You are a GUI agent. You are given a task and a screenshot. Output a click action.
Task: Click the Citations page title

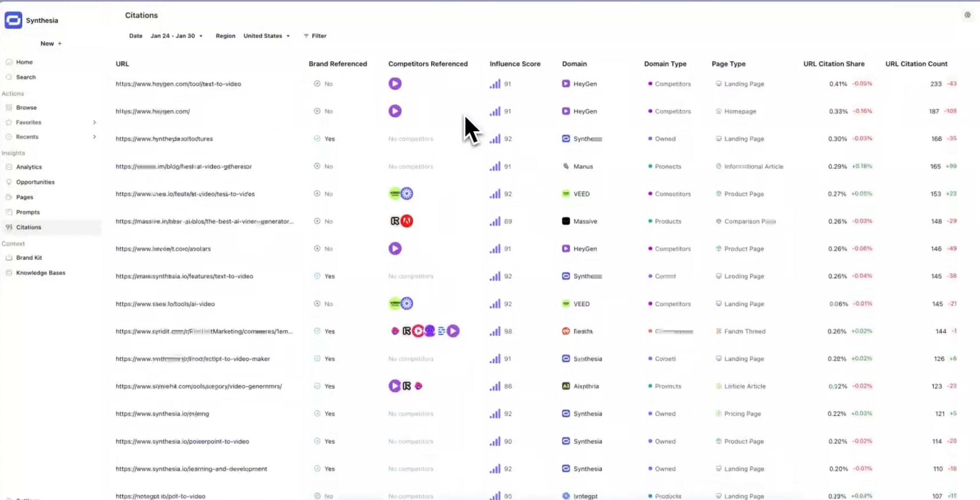point(141,15)
